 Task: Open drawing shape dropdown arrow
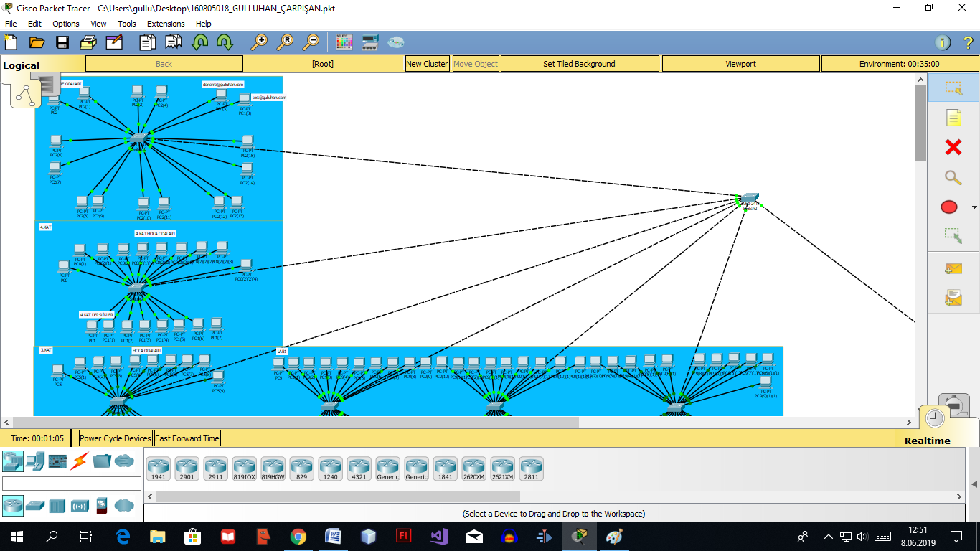(974, 207)
